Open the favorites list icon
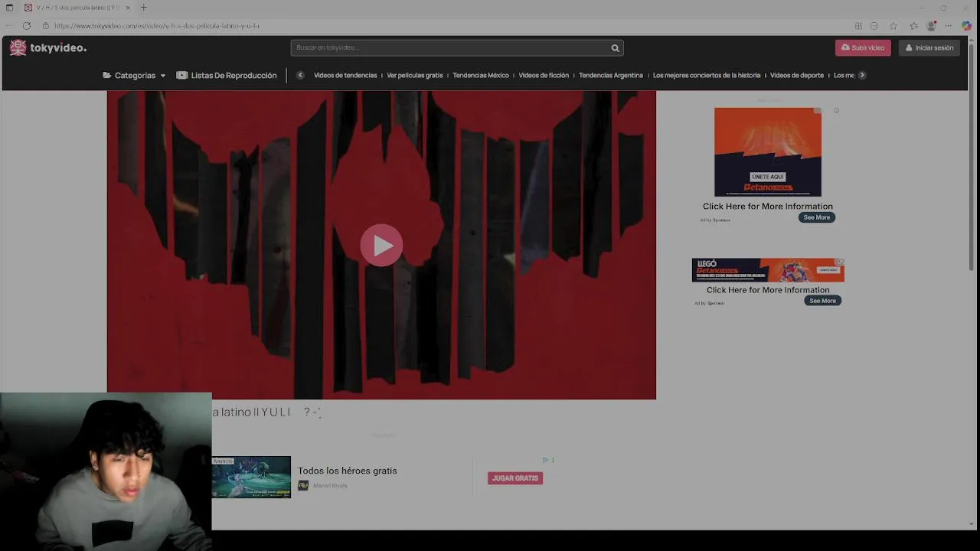The width and height of the screenshot is (980, 551). tap(913, 25)
